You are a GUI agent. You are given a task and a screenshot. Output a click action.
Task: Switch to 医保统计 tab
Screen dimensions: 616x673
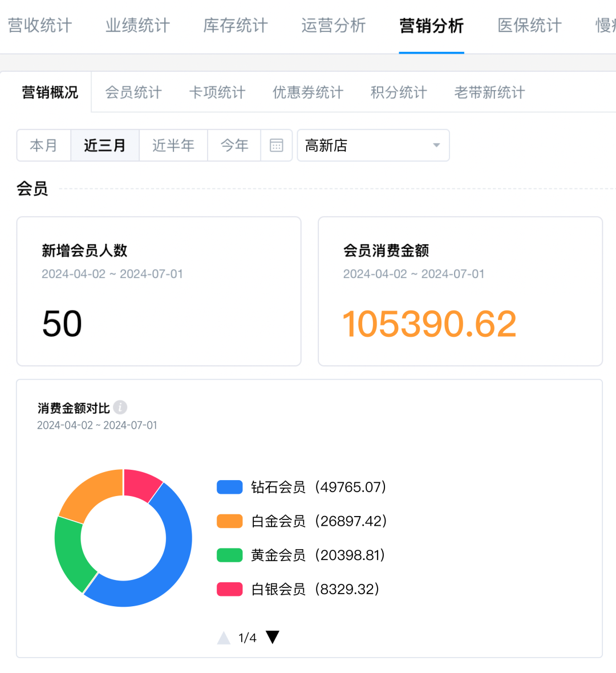[x=530, y=26]
